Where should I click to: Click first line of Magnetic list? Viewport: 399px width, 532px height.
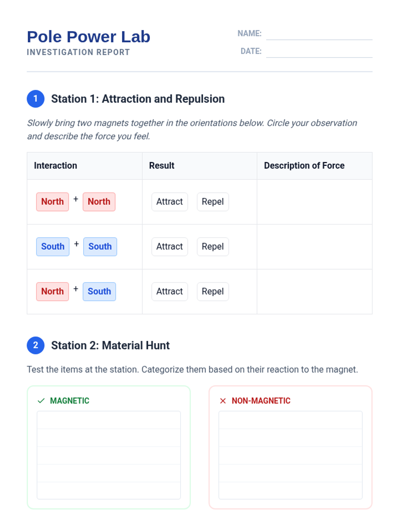pyautogui.click(x=109, y=420)
